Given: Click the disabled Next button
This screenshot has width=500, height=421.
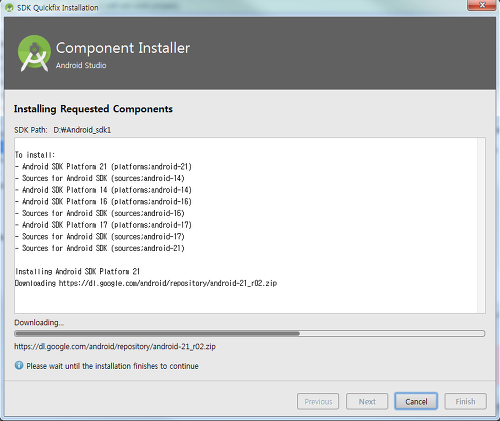Looking at the screenshot, I should pyautogui.click(x=367, y=401).
